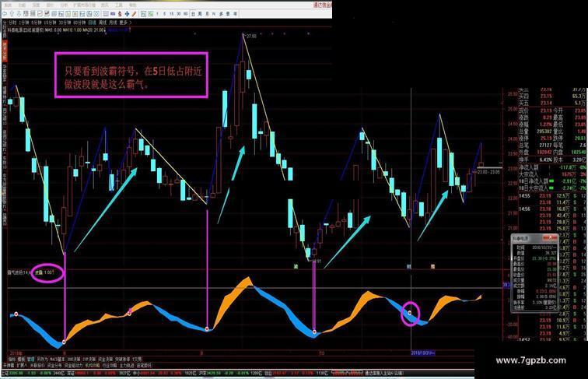Click the 2018/10/31 date label on time axis
The width and height of the screenshot is (588, 379).
[x=423, y=353]
